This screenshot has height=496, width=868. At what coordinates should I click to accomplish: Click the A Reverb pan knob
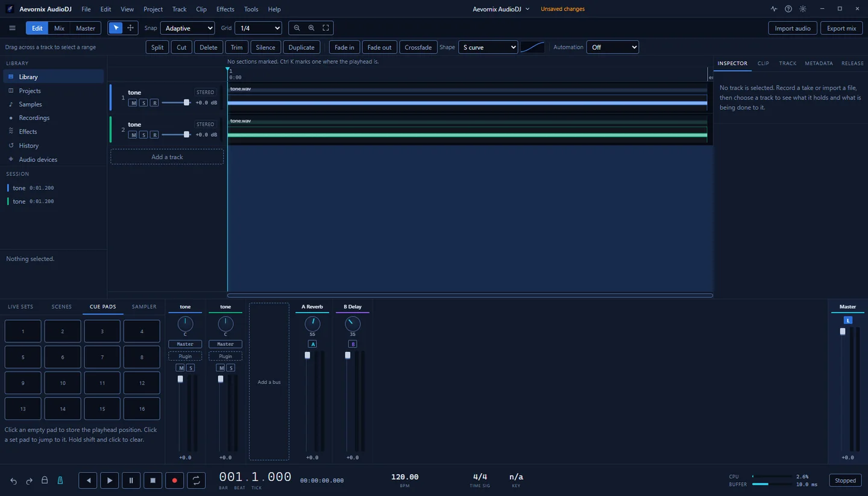(312, 324)
